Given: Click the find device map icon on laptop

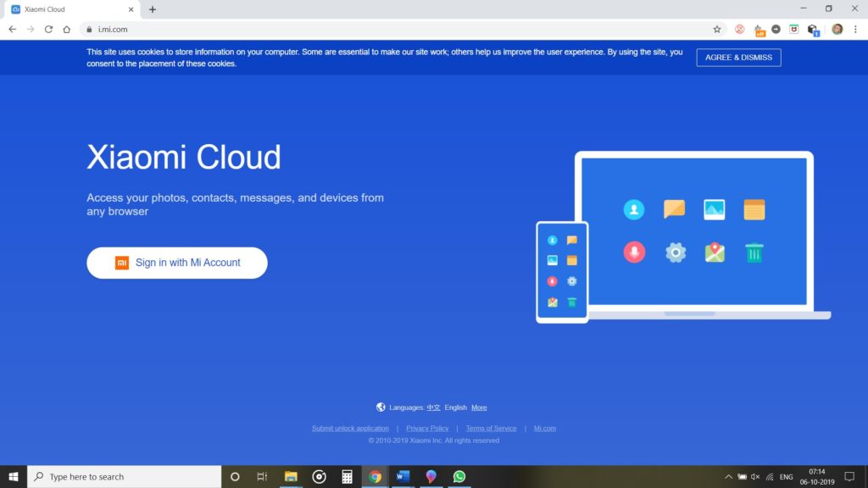Looking at the screenshot, I should point(715,252).
